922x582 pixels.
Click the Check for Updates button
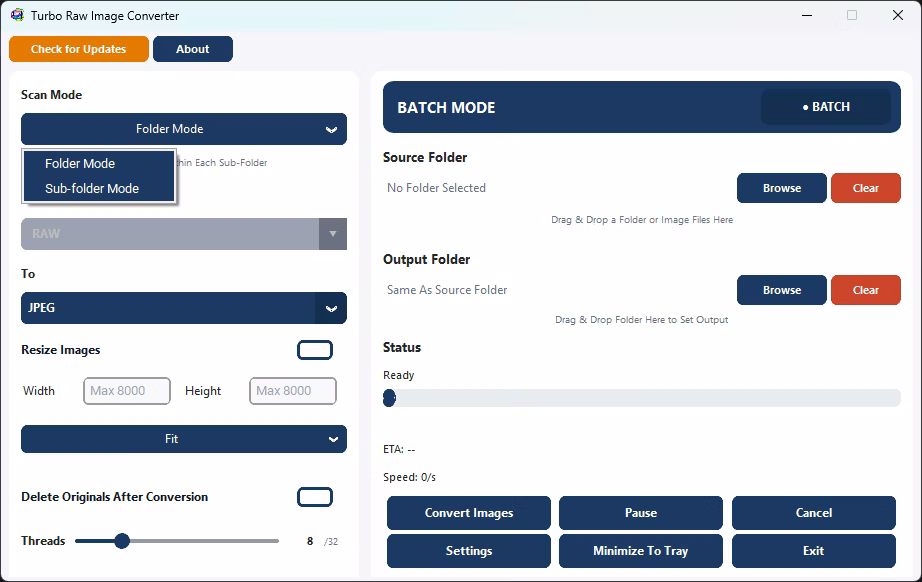coord(79,49)
